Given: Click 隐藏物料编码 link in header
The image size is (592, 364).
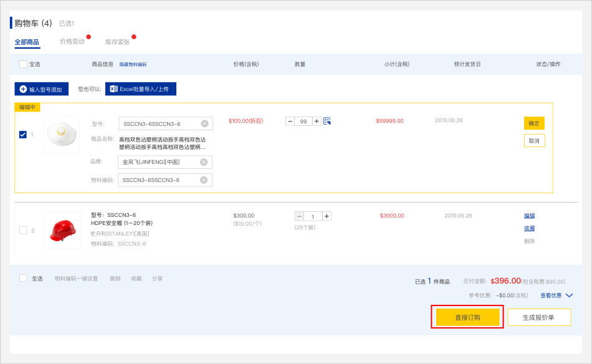Looking at the screenshot, I should [133, 65].
